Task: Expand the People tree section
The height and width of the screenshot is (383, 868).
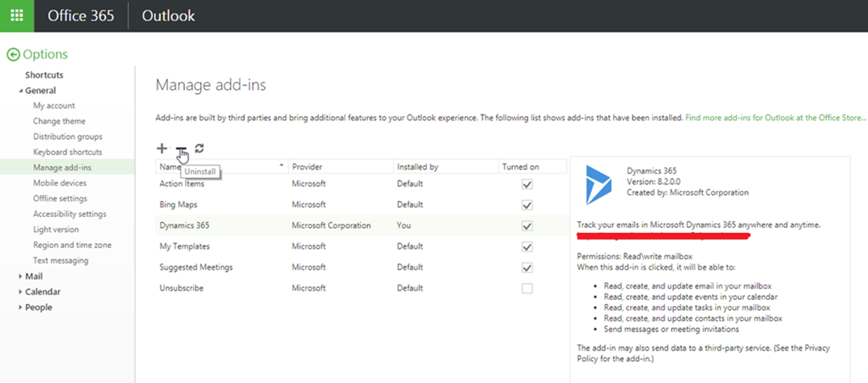Action: coord(21,308)
